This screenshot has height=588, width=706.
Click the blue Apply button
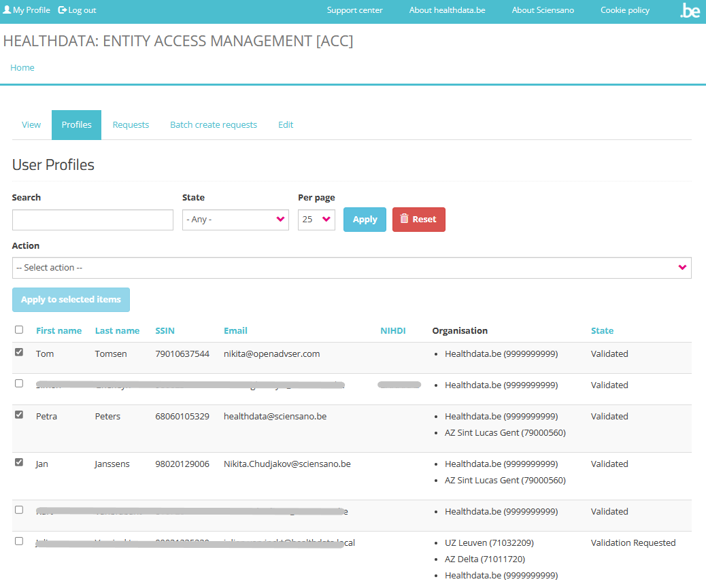(x=365, y=220)
